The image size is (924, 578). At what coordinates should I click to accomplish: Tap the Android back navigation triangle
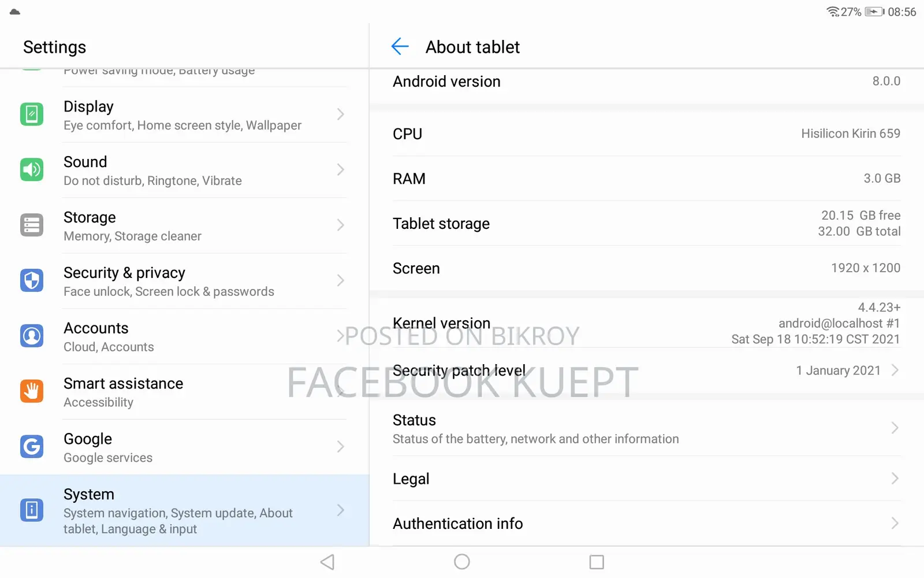[327, 562]
